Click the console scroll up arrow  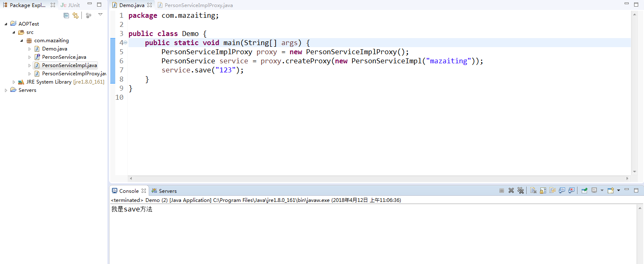(x=640, y=208)
